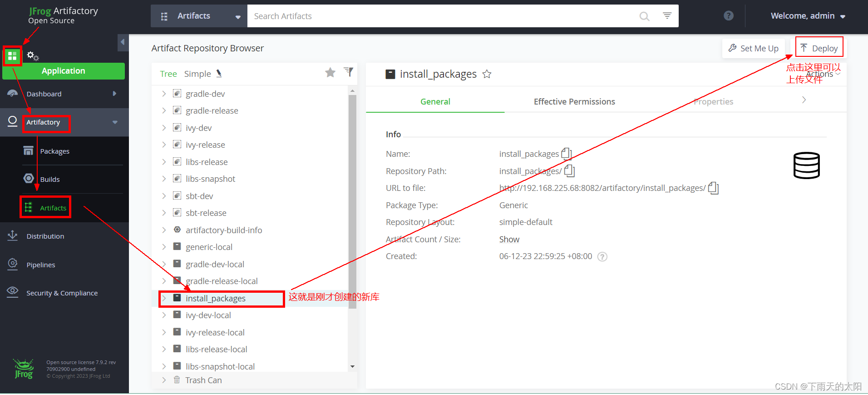Open help tooltip next to Created date
This screenshot has width=868, height=395.
602,257
